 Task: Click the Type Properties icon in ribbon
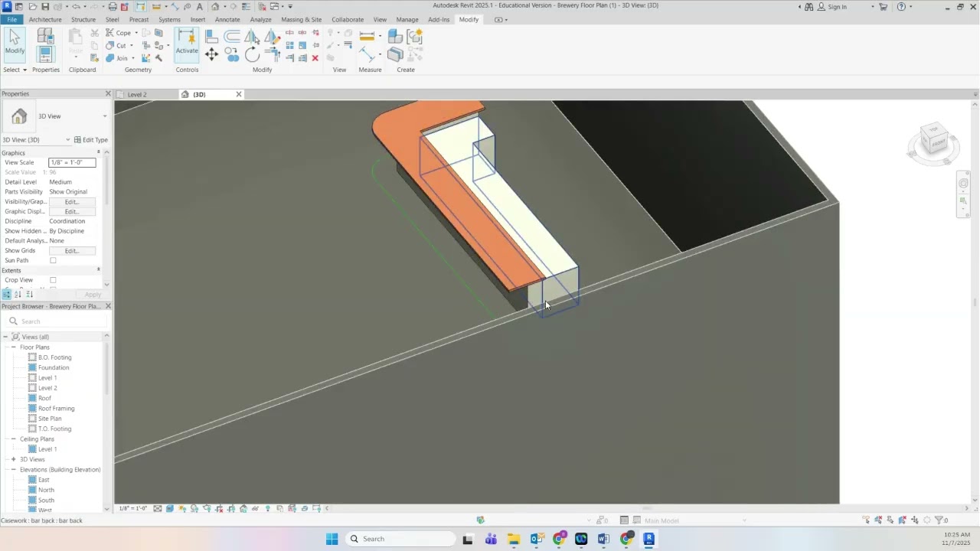click(x=45, y=36)
